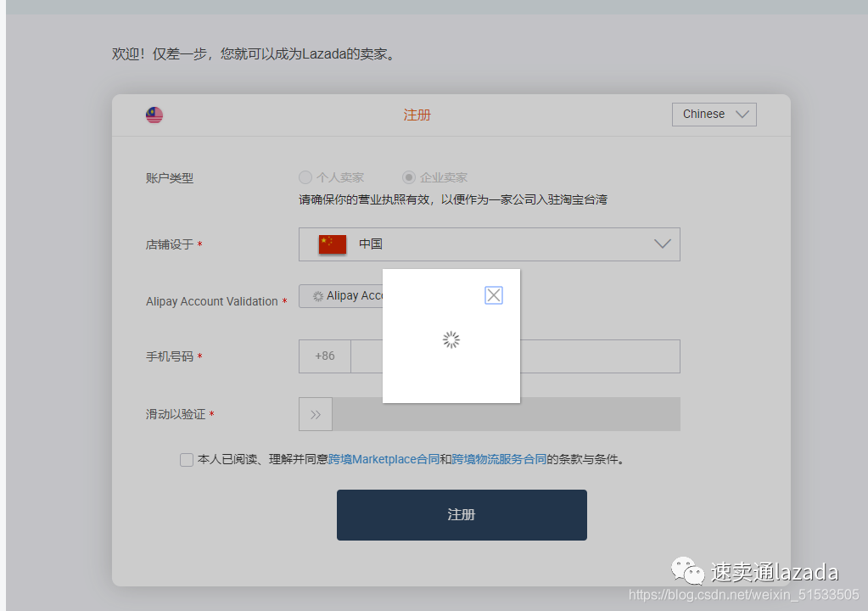Image resolution: width=868 pixels, height=611 pixels.
Task: Open the 跨境物流服务合同 link
Action: [499, 459]
